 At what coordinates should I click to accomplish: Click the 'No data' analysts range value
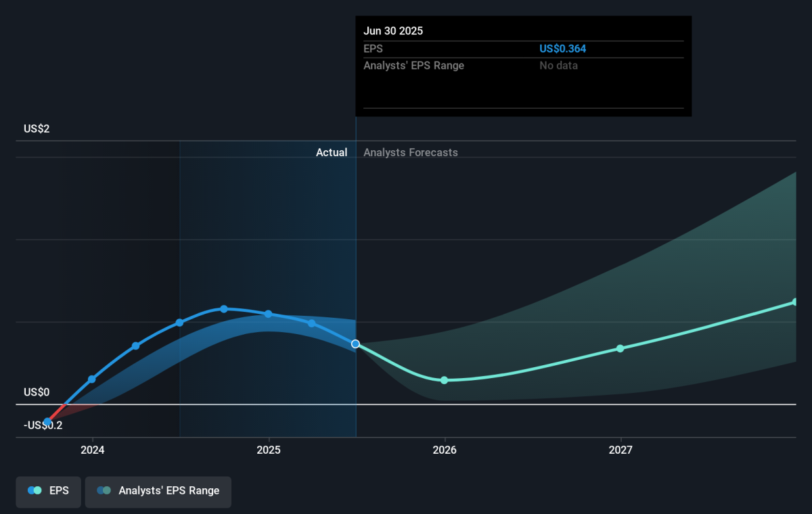click(x=558, y=66)
